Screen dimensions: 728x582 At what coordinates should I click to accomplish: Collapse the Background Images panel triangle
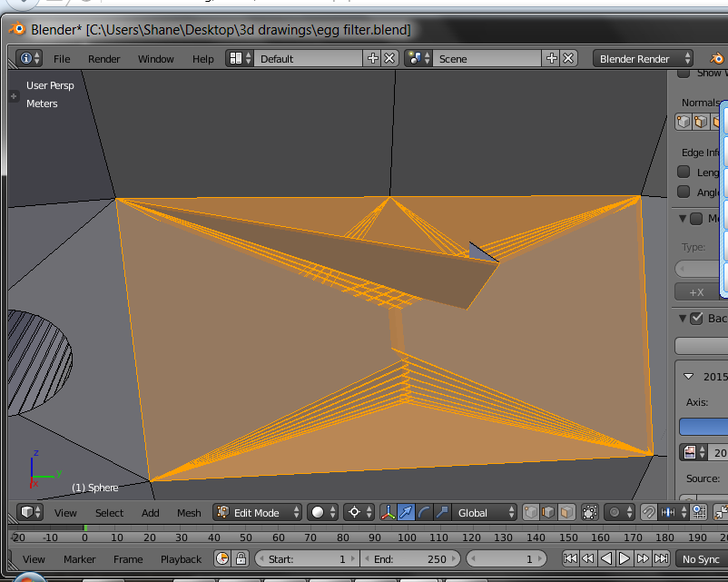click(683, 318)
